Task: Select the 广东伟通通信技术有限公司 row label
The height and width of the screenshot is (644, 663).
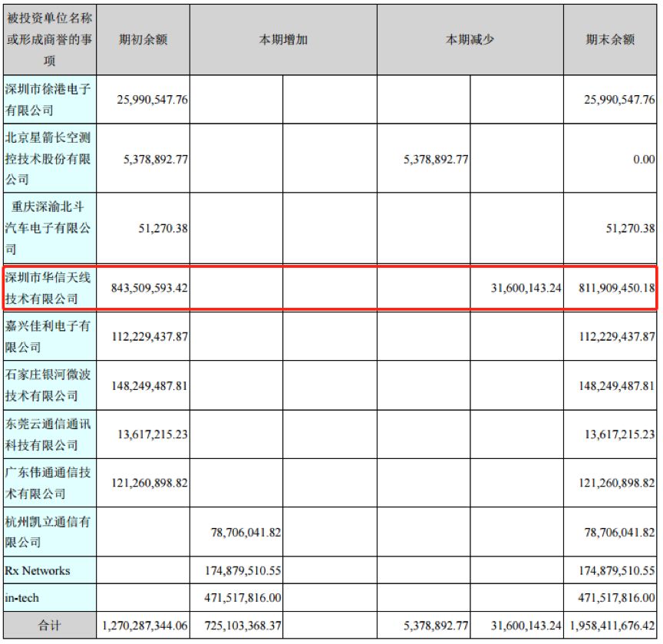Action: 48,484
